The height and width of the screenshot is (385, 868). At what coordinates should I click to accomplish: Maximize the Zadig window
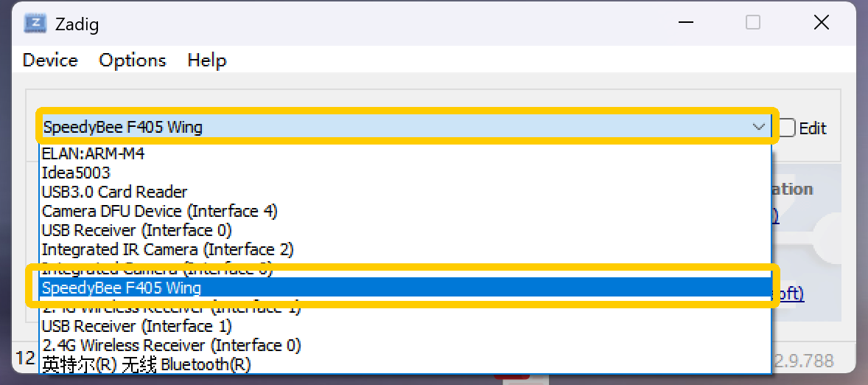[752, 22]
